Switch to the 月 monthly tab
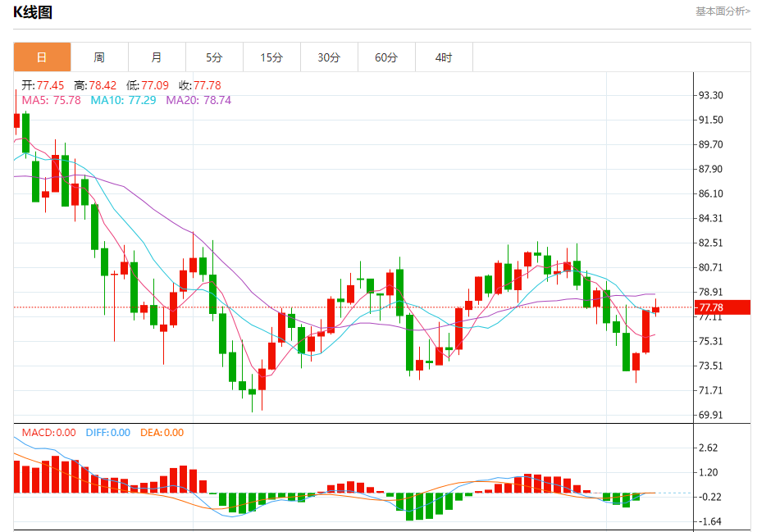The height and width of the screenshot is (532, 757). (x=157, y=57)
